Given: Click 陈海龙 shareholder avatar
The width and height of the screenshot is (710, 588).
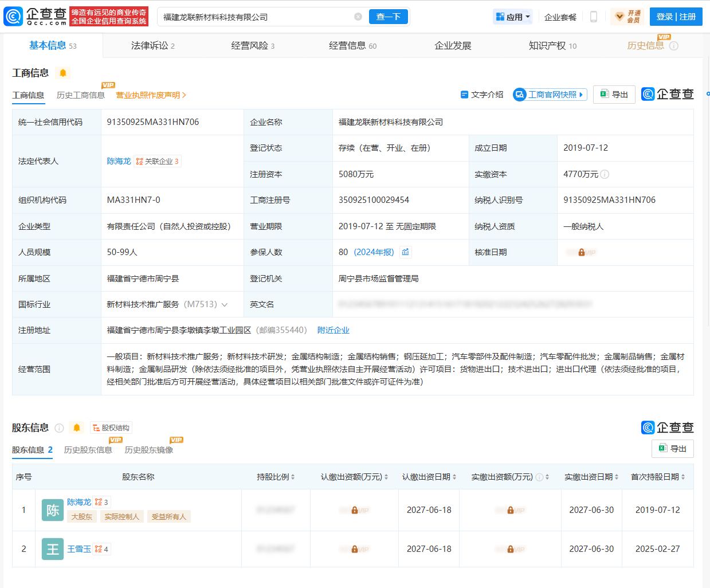Looking at the screenshot, I should click(x=53, y=510).
